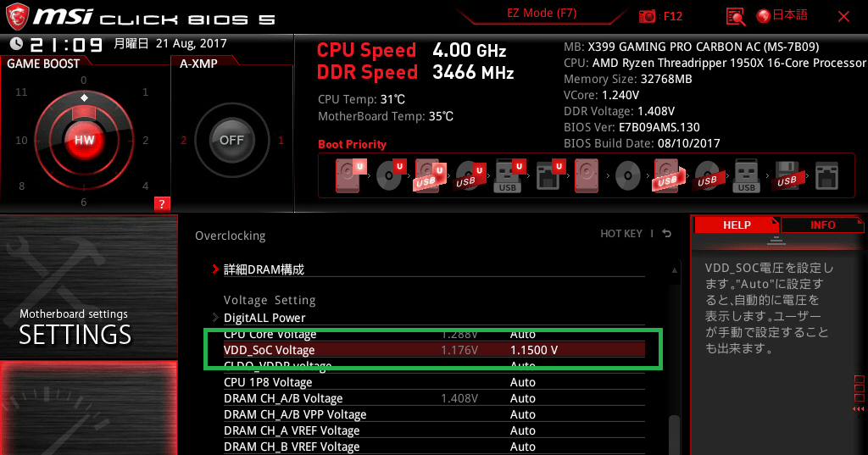Open the DRAM CH_A/B VPP Voltage Auto value
868x455 pixels.
(x=522, y=414)
